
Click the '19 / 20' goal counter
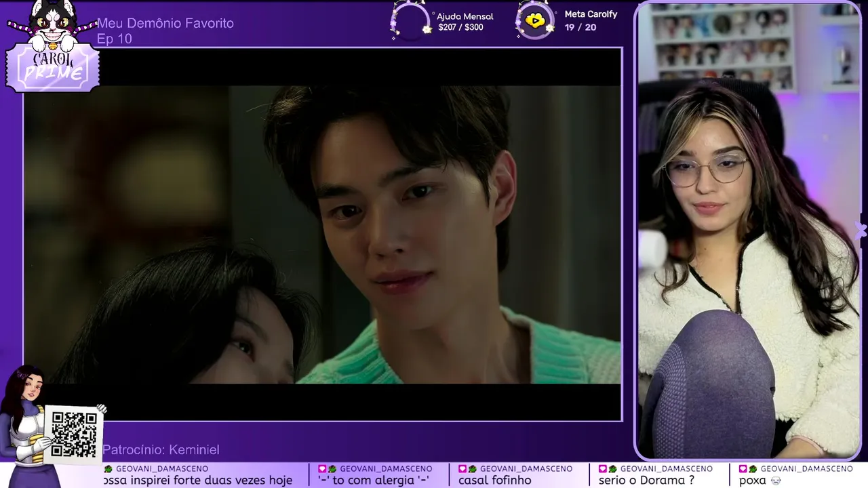(580, 28)
